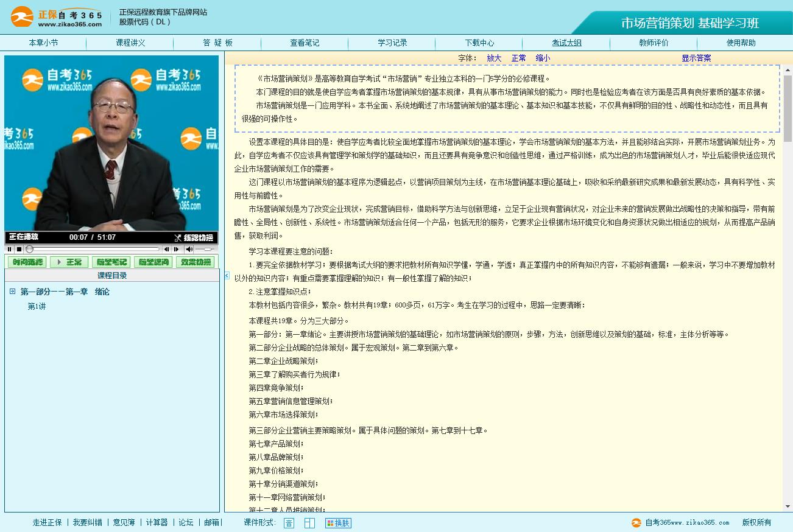Open 本章小节 menu
Viewport: 793px width, 532px height.
pyautogui.click(x=43, y=43)
